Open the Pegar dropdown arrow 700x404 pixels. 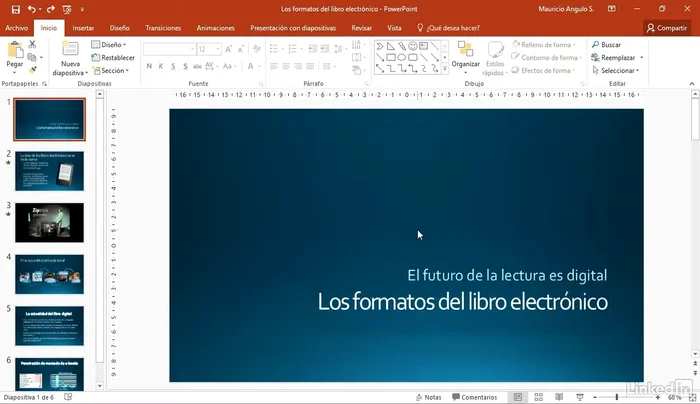click(15, 72)
